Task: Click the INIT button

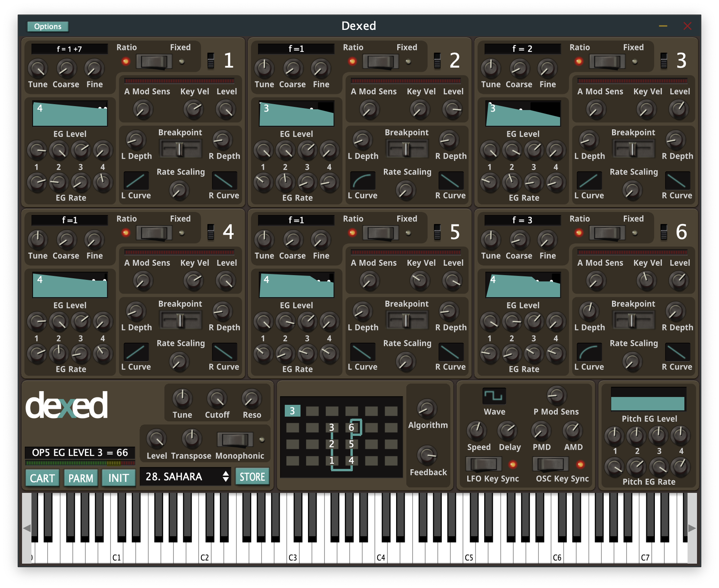Action: pos(118,478)
